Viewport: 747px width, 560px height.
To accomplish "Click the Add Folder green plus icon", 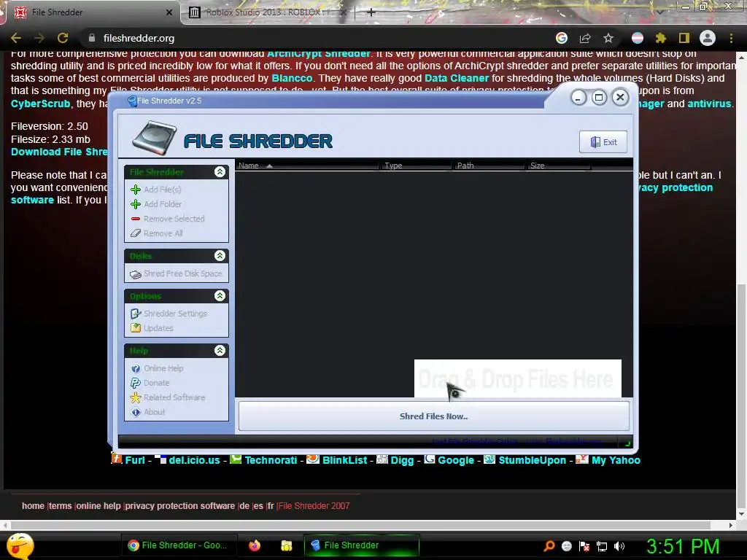I will 135,204.
